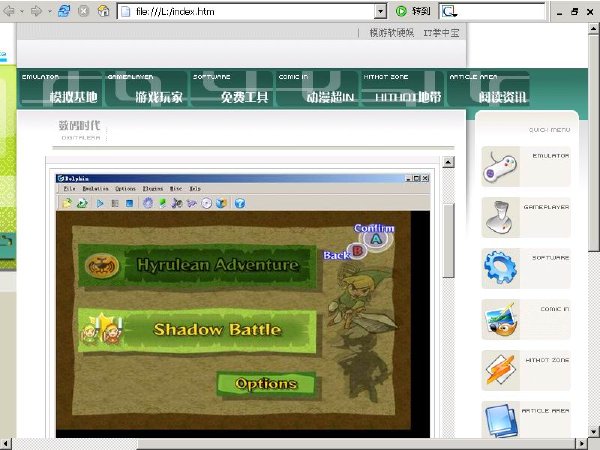This screenshot has height=450, width=600.
Task: Open the Emulation menu in the Dolphin window
Action: click(95, 189)
